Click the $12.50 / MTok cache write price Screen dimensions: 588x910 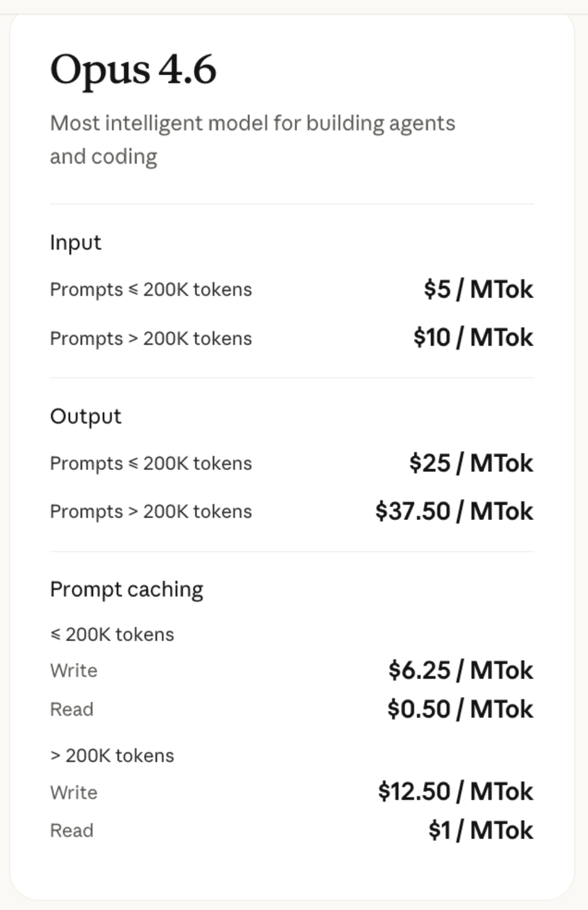(455, 792)
